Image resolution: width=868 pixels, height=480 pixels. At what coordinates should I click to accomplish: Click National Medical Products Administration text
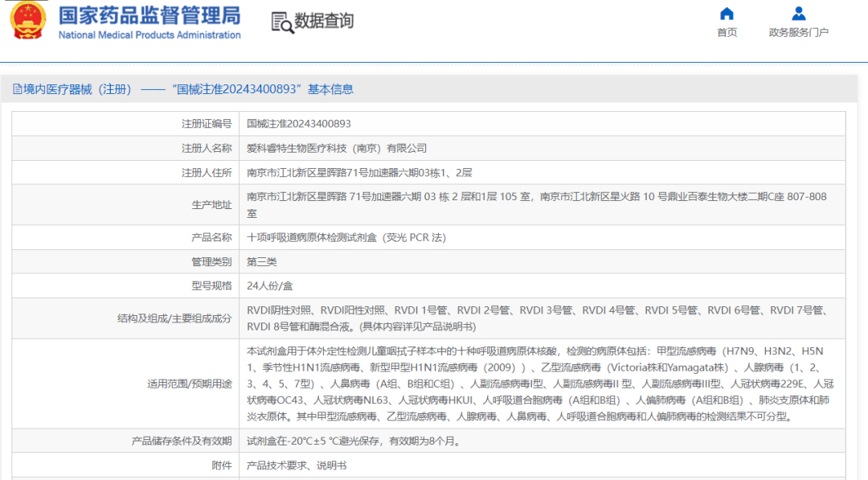click(149, 35)
